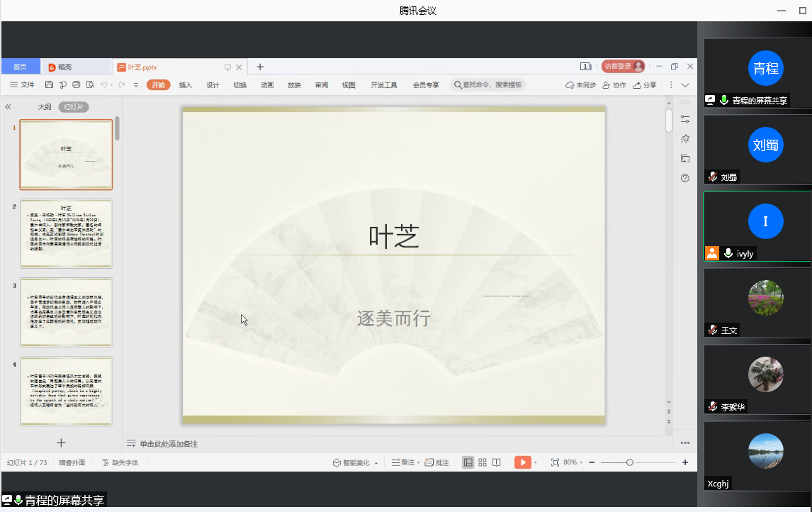Viewport: 812px width, 512px height.
Task: Switch panel to 大纲 outline view
Action: tap(45, 107)
